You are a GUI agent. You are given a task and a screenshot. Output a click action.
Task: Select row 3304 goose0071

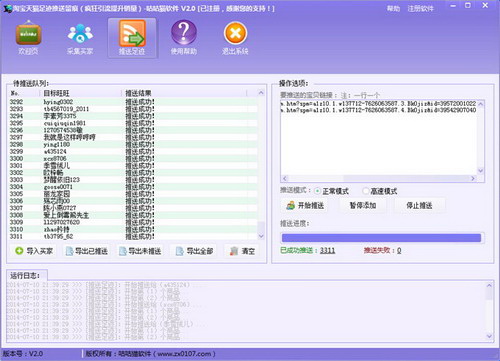133,187
